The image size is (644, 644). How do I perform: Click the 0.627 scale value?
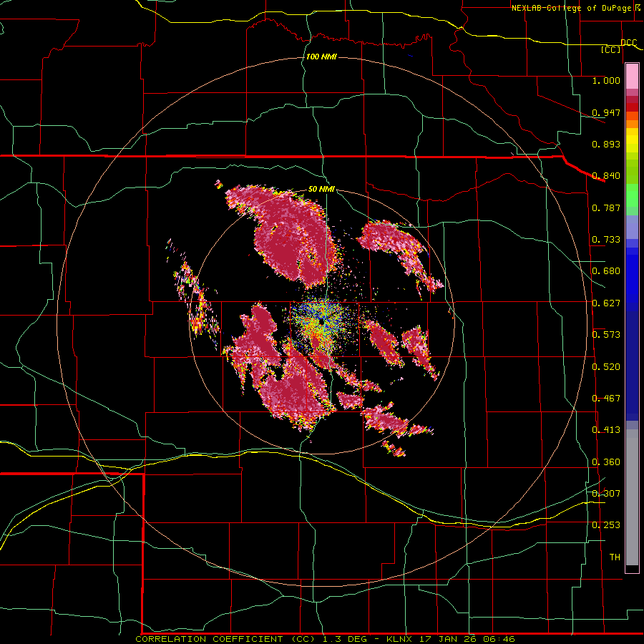click(x=606, y=303)
